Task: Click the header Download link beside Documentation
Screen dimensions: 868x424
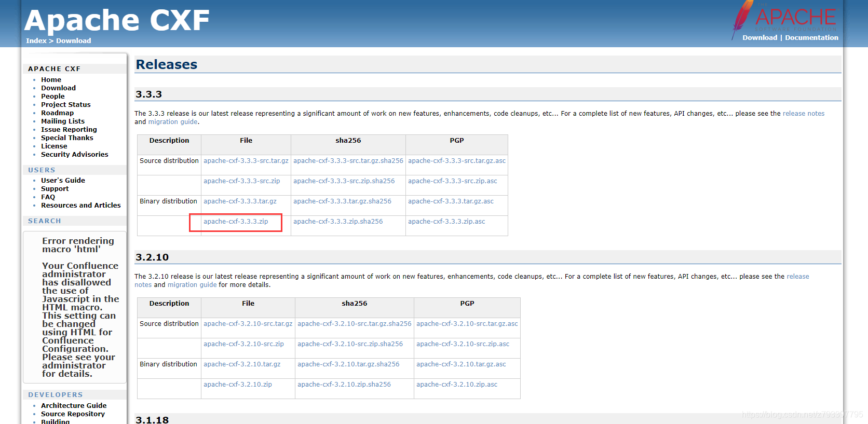Action: 759,37
